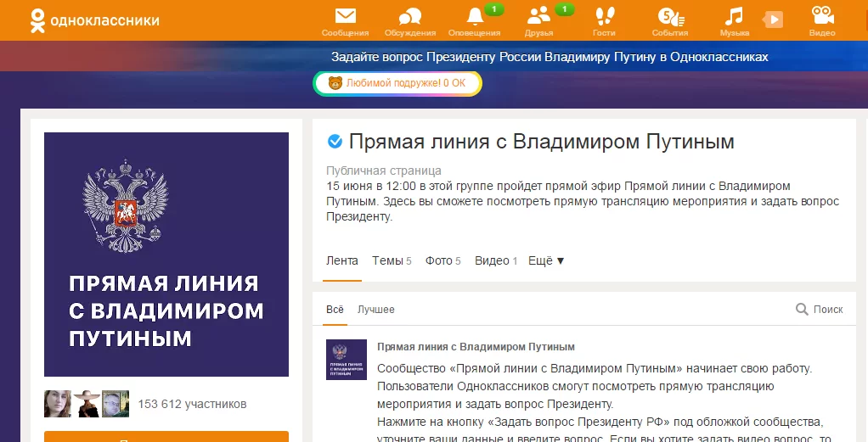Viewport: 868px width, 442px height.
Task: Click the third member avatar thumbnail
Action: 116,404
